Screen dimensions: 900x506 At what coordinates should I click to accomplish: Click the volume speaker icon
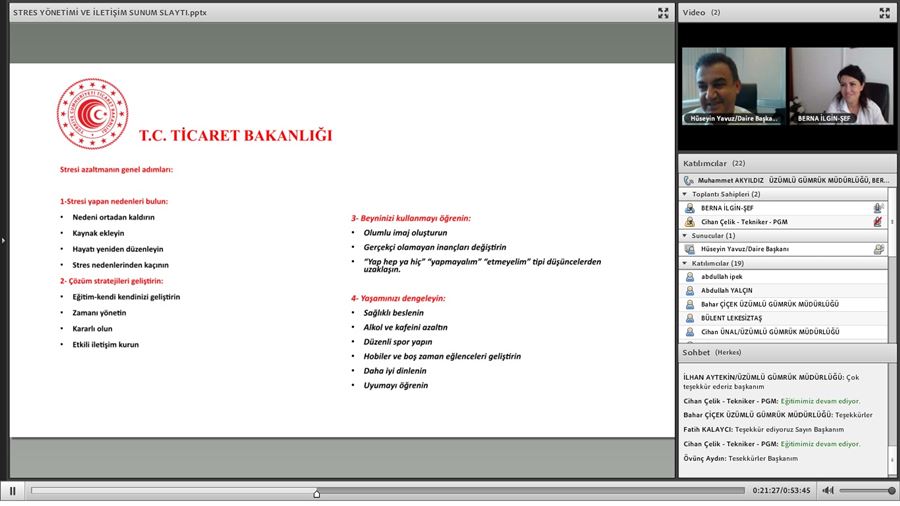[x=827, y=491]
